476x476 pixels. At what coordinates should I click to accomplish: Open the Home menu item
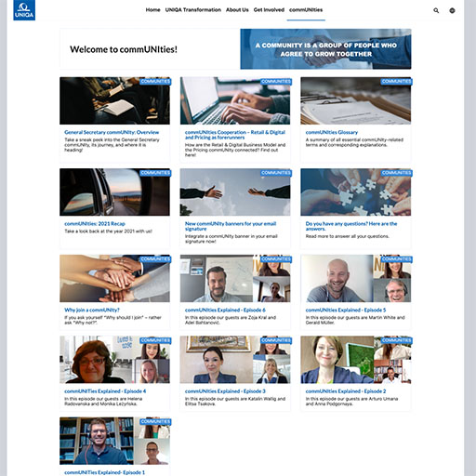point(152,10)
